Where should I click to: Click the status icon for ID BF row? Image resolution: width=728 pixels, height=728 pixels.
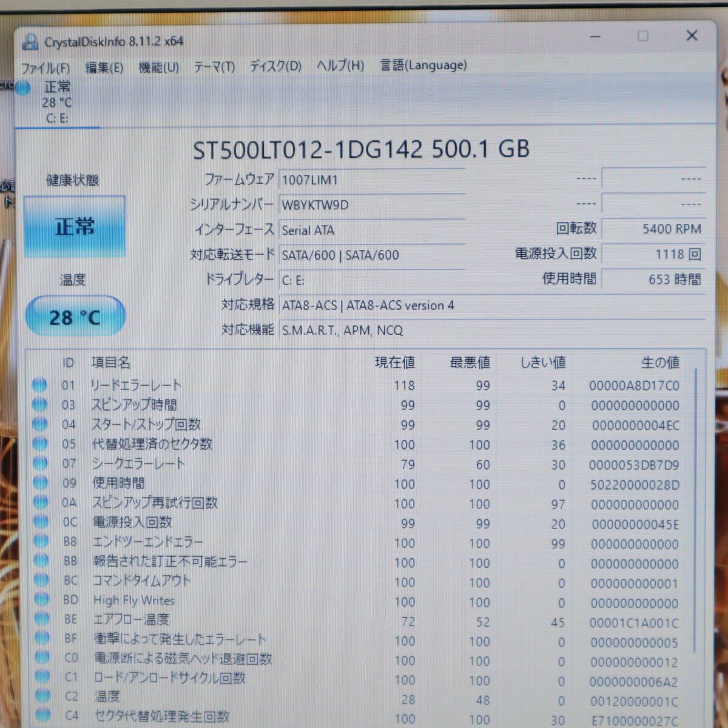[42, 638]
